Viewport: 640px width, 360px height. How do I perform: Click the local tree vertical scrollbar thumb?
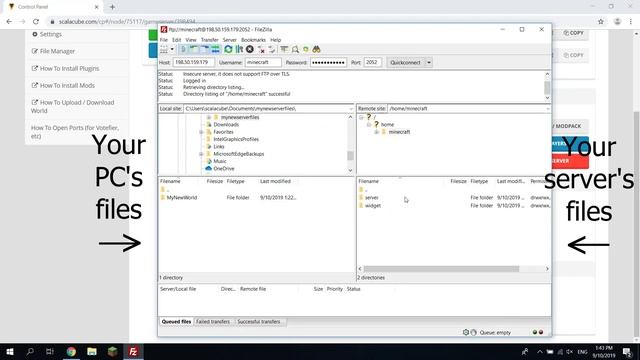(x=350, y=156)
